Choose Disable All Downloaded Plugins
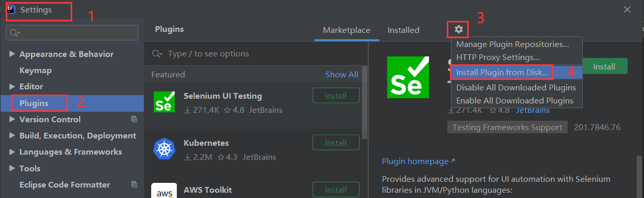Viewport: 644px width, 198px height. click(517, 87)
